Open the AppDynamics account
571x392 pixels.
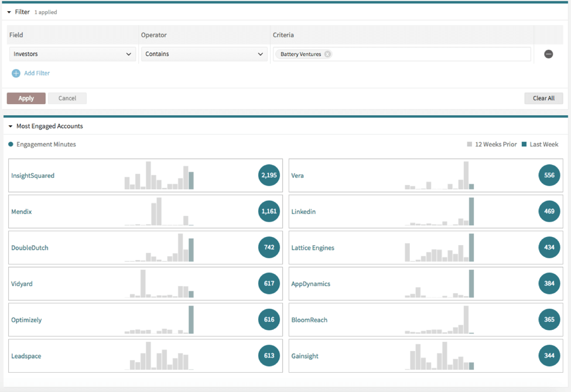click(x=310, y=284)
